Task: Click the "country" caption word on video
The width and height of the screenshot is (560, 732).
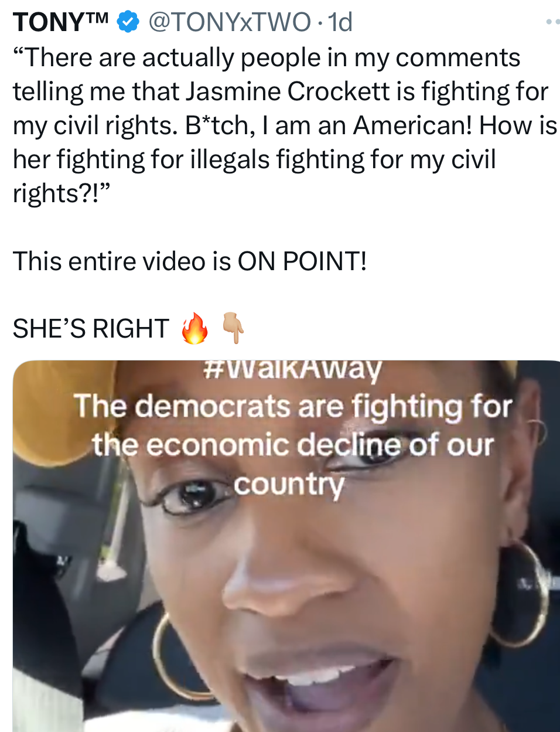Action: pyautogui.click(x=289, y=485)
